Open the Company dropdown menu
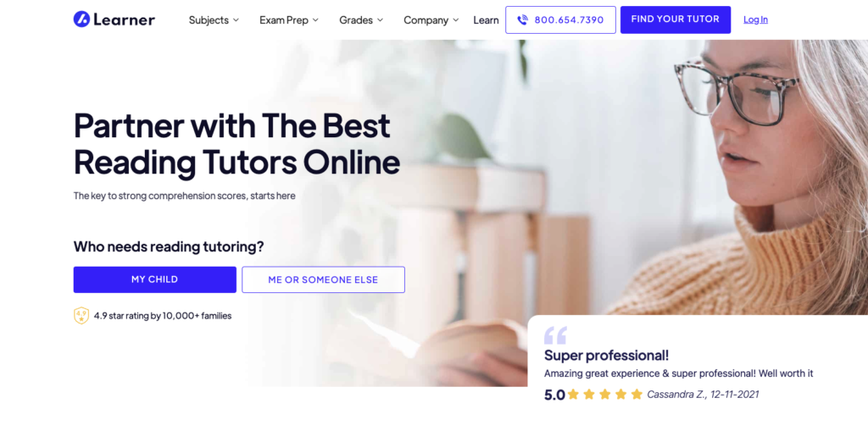 coord(431,20)
